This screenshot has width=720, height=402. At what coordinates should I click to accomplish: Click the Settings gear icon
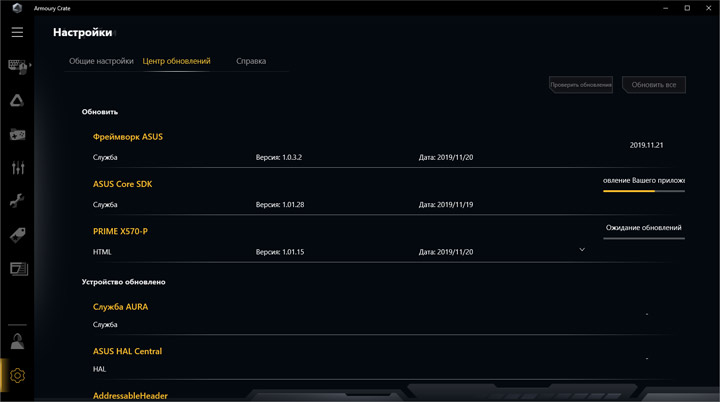(17, 375)
